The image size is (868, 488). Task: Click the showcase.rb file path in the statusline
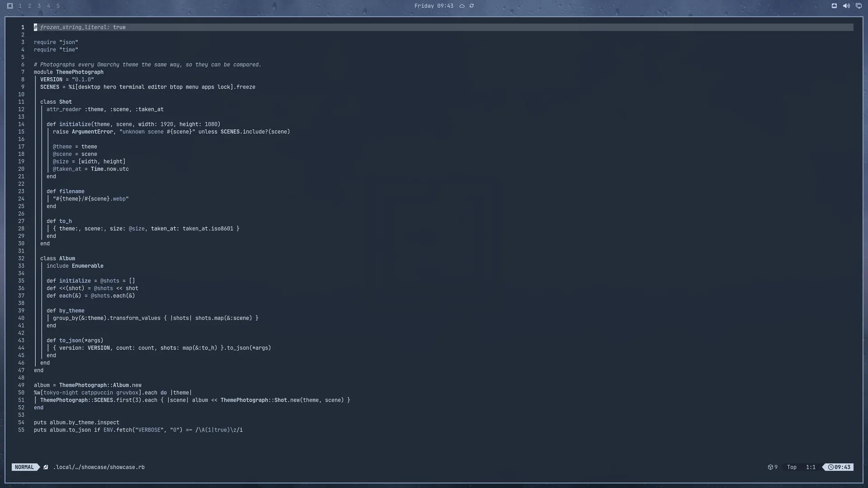(99, 467)
